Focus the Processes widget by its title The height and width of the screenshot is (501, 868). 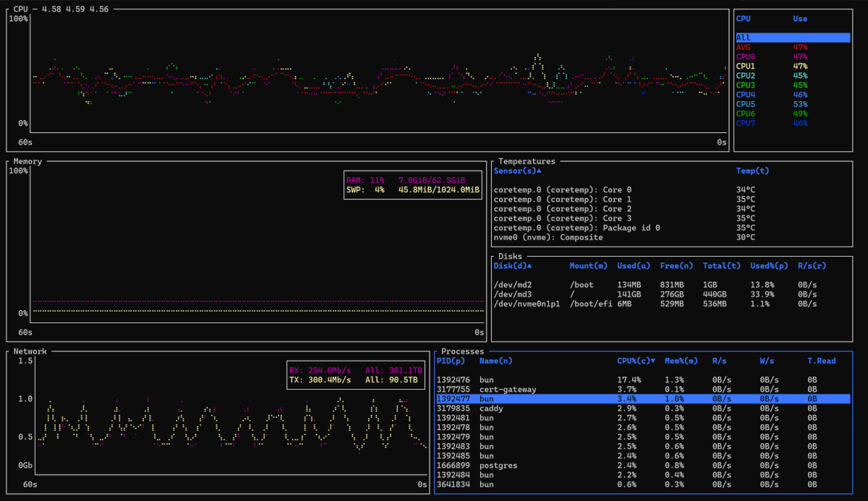tap(462, 351)
